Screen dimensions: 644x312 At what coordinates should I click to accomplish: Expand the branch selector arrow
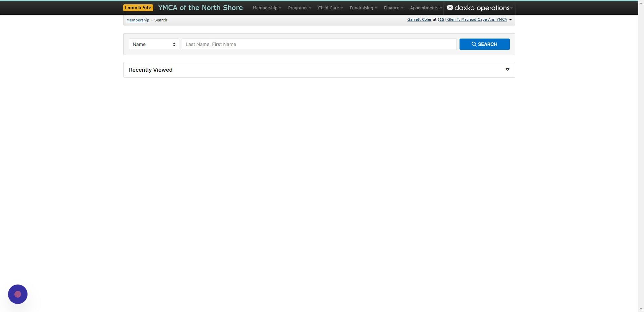pyautogui.click(x=511, y=20)
